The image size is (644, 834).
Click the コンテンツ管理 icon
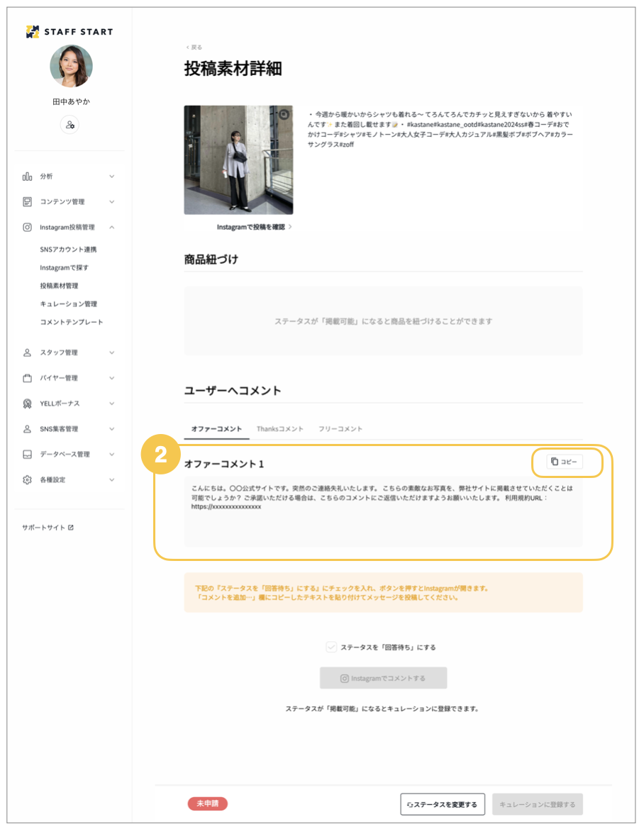pyautogui.click(x=27, y=201)
